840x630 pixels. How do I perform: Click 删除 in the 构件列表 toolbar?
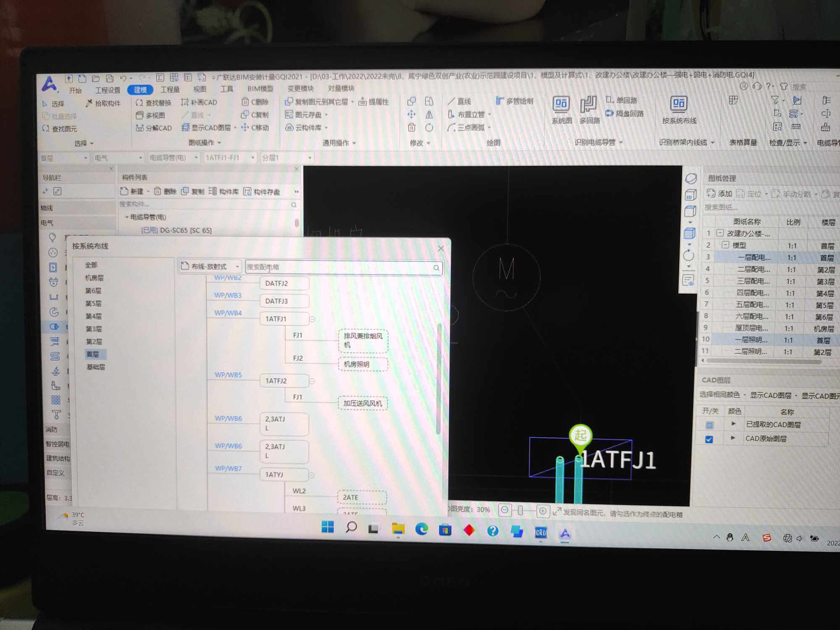[165, 192]
